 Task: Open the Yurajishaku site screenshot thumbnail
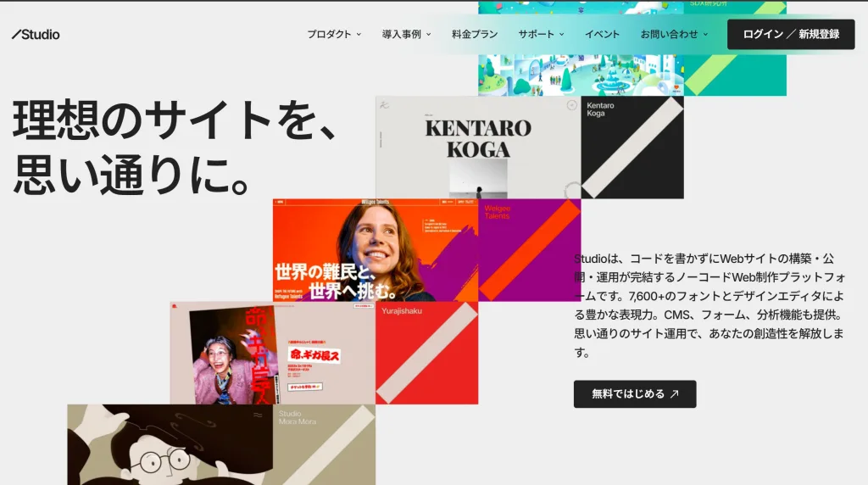click(273, 354)
